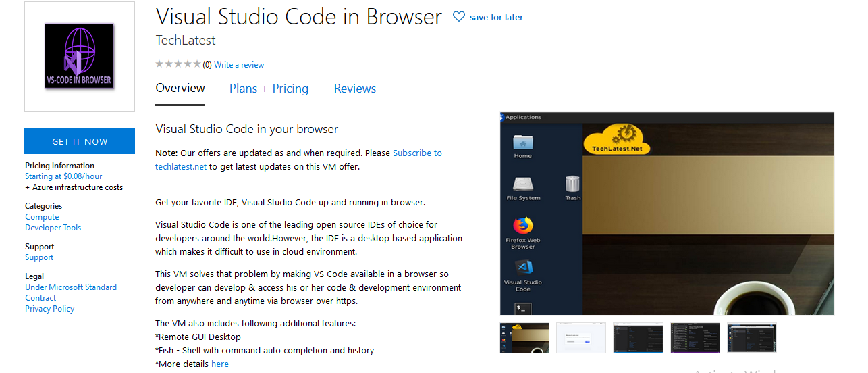Click the heart icon beside save for later
The width and height of the screenshot is (868, 373).
click(x=459, y=17)
